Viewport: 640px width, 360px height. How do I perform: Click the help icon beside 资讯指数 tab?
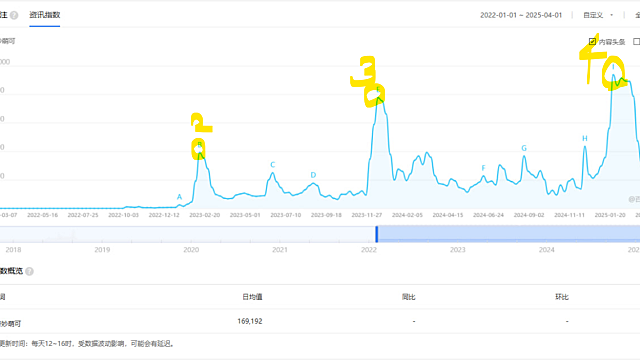tap(14, 16)
